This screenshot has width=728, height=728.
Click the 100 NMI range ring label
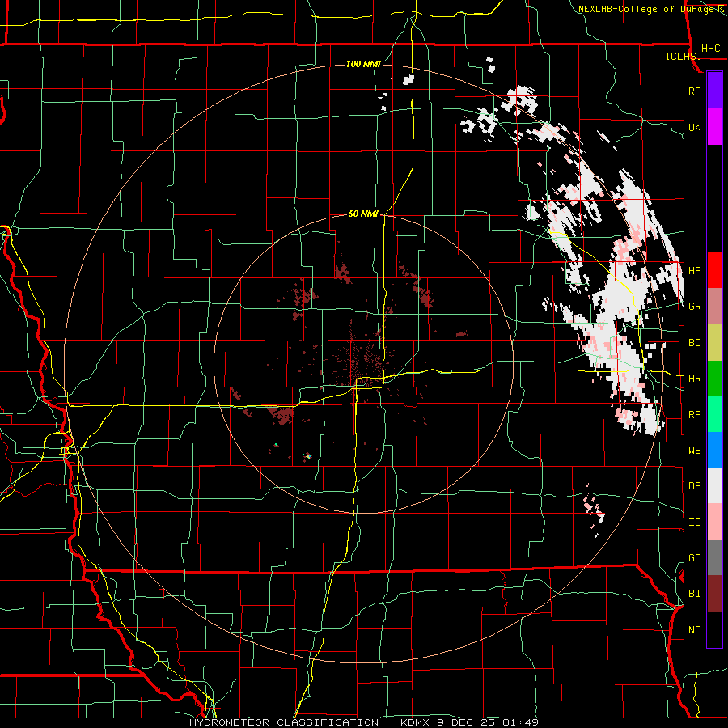click(363, 64)
